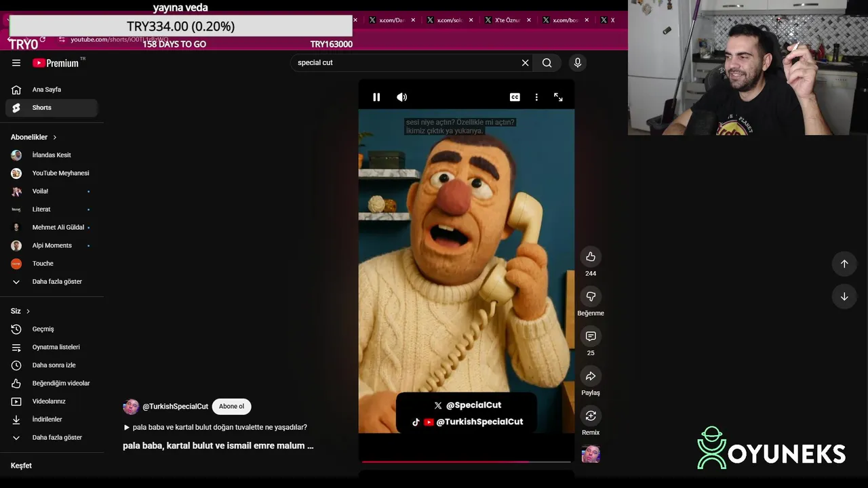Open the Remix option
The width and height of the screenshot is (868, 488).
[591, 415]
